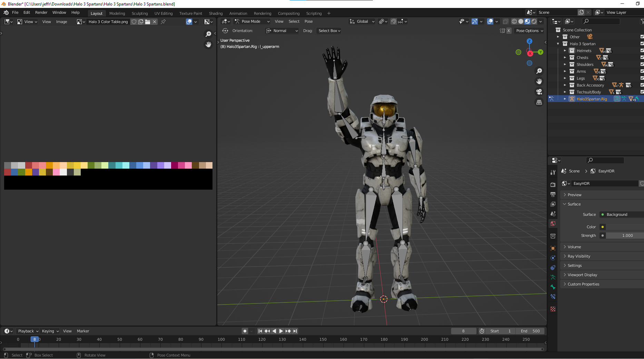Toggle X-Ray display in the viewport

coord(505,21)
